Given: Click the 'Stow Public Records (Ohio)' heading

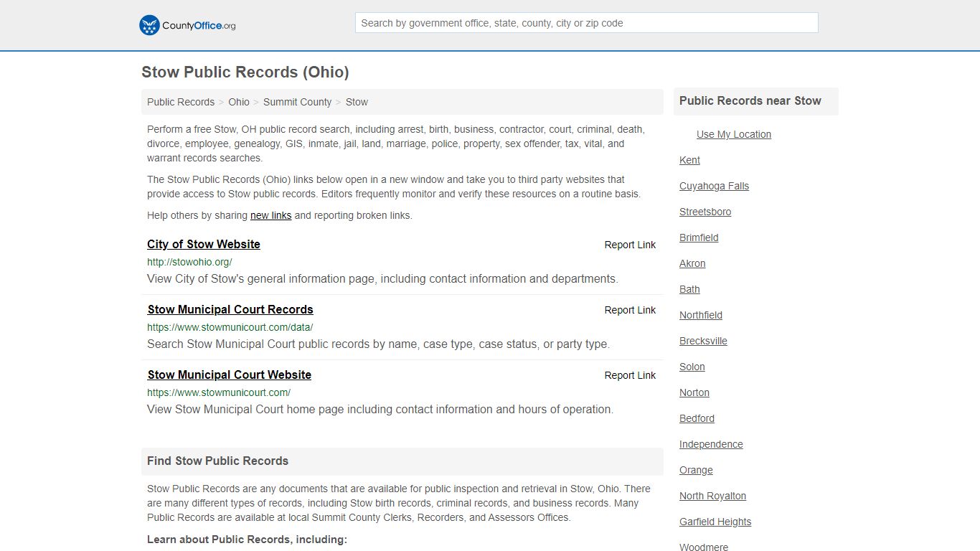Looking at the screenshot, I should pyautogui.click(x=245, y=72).
